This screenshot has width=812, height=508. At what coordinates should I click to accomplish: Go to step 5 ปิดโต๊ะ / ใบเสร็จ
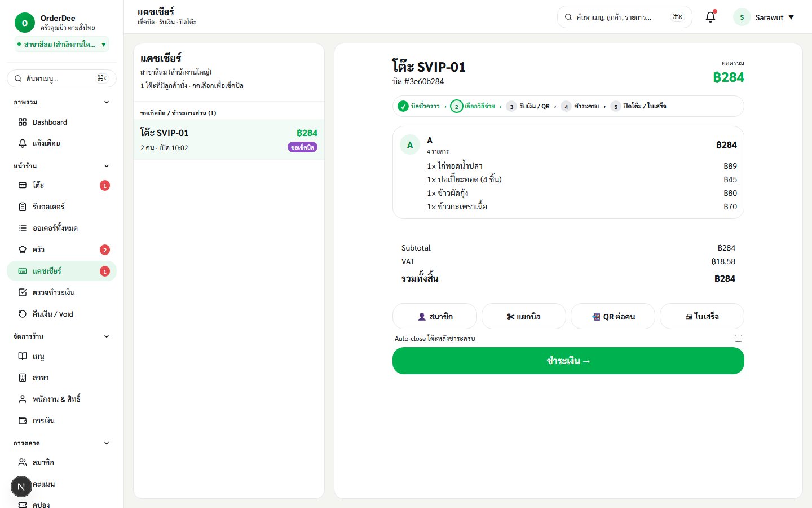pyautogui.click(x=638, y=106)
